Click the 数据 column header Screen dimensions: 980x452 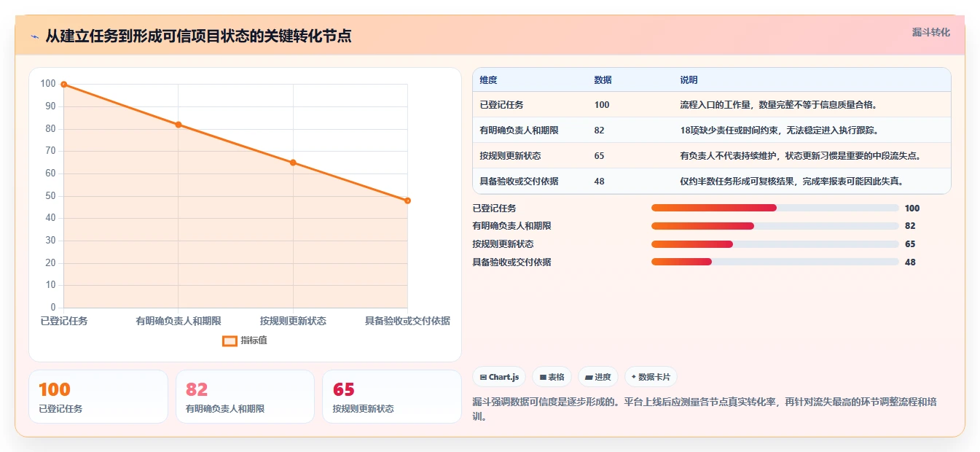(603, 80)
